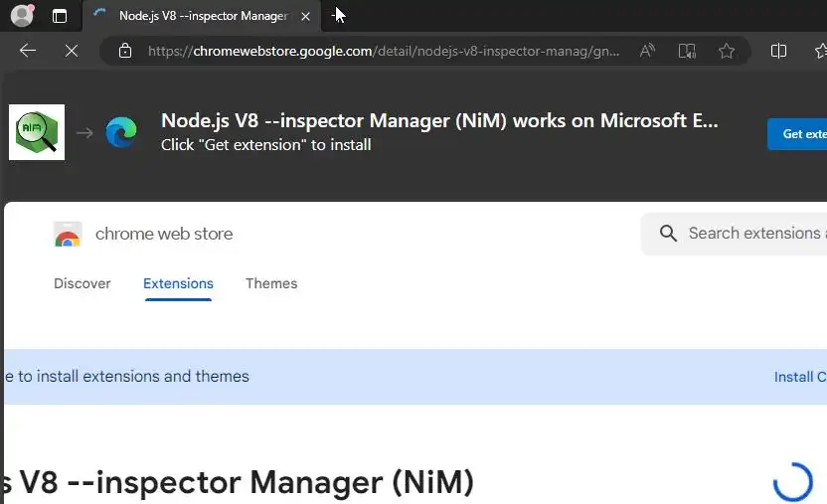Open the Themes tab
827x504 pixels.
coord(271,283)
